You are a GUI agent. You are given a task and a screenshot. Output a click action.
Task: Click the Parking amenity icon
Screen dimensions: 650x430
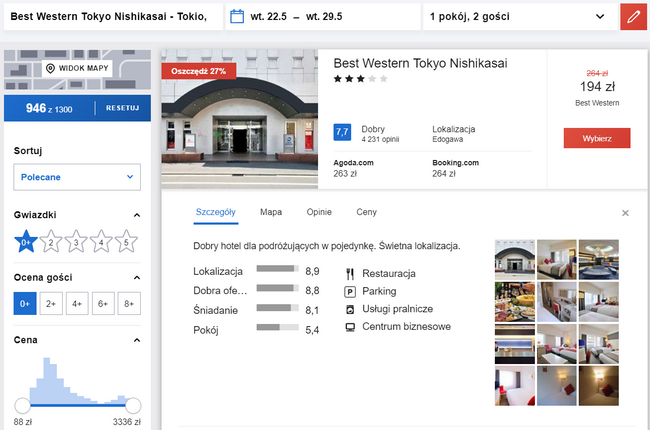click(x=350, y=292)
